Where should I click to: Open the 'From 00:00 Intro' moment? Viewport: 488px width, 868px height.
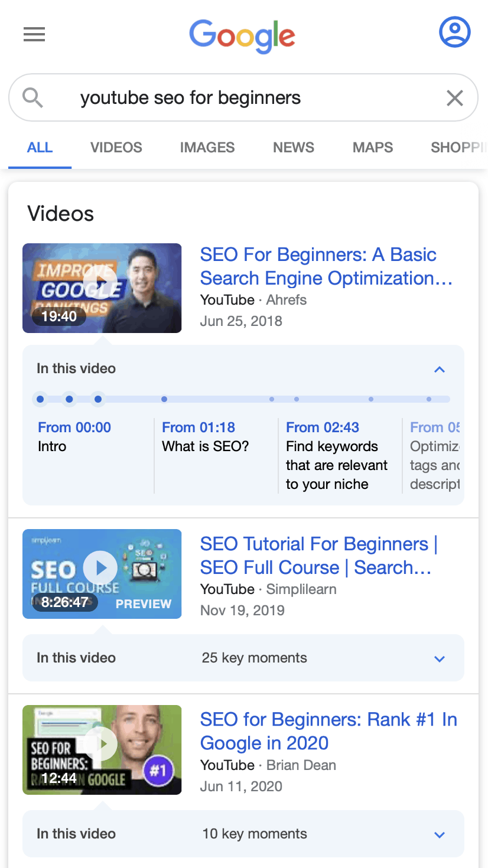click(x=74, y=437)
